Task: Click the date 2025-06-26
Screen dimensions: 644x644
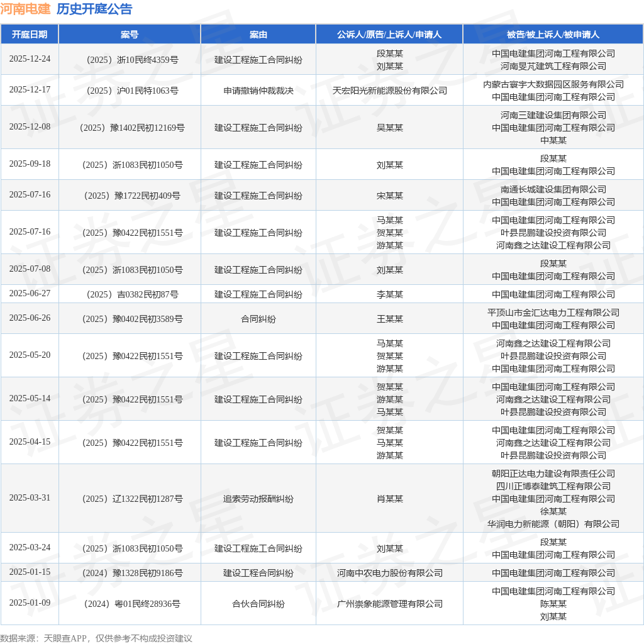Action: click(30, 318)
